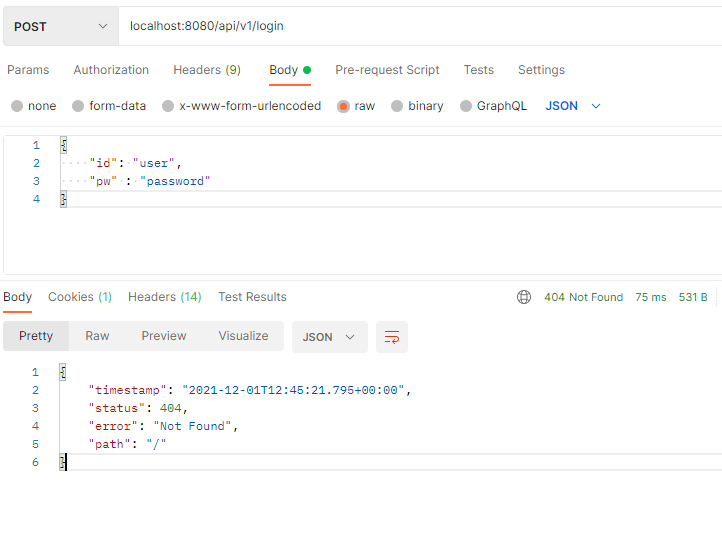The width and height of the screenshot is (722, 534).
Task: Click the request URL input field
Action: click(420, 26)
